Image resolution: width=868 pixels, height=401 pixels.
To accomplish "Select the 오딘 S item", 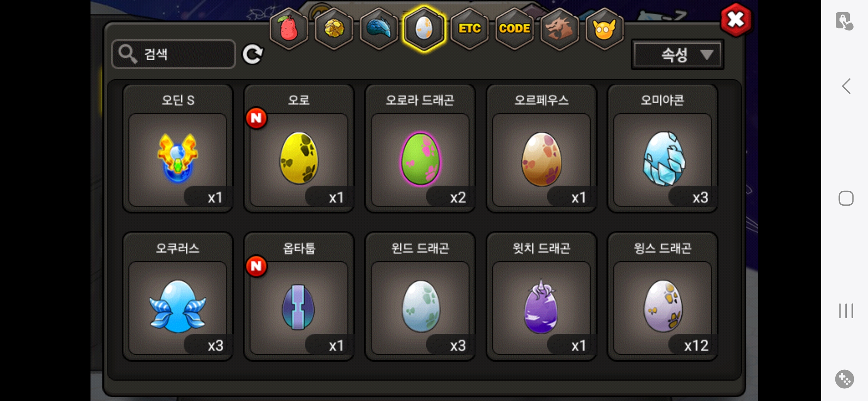I will coord(178,149).
